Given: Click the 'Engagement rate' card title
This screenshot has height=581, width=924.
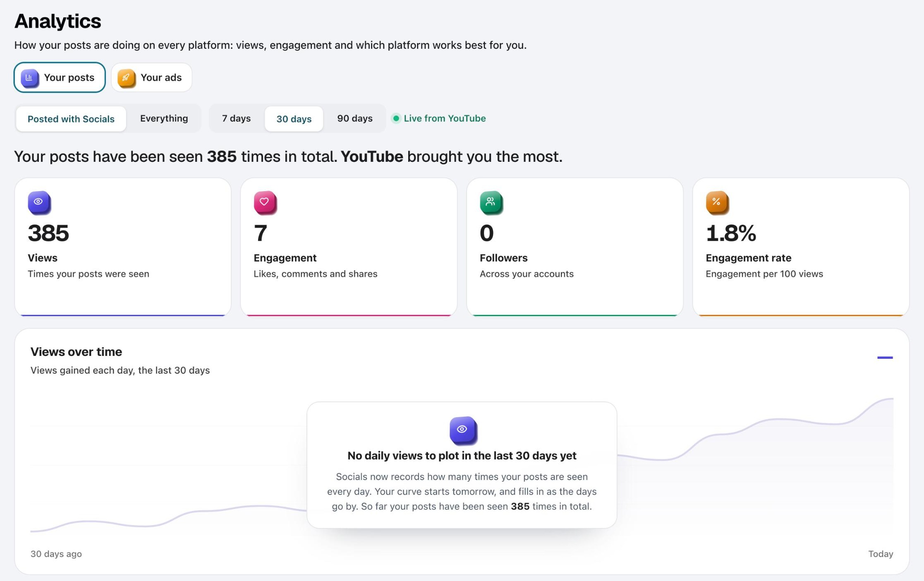Looking at the screenshot, I should (748, 258).
